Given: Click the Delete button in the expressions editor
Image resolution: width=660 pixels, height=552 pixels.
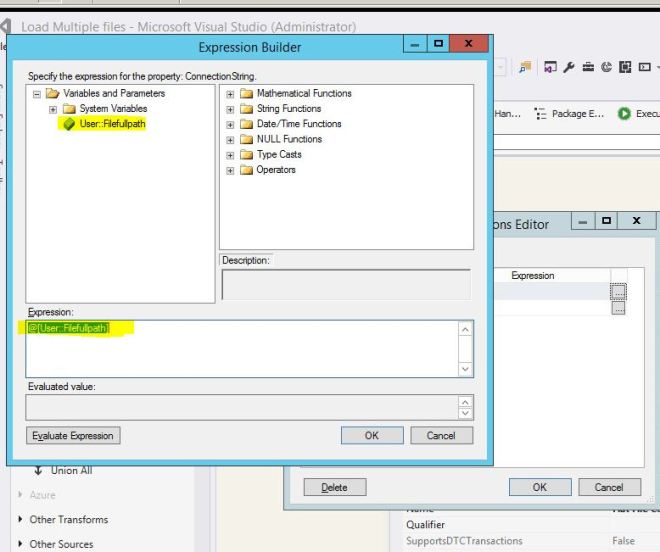Looking at the screenshot, I should 334,487.
